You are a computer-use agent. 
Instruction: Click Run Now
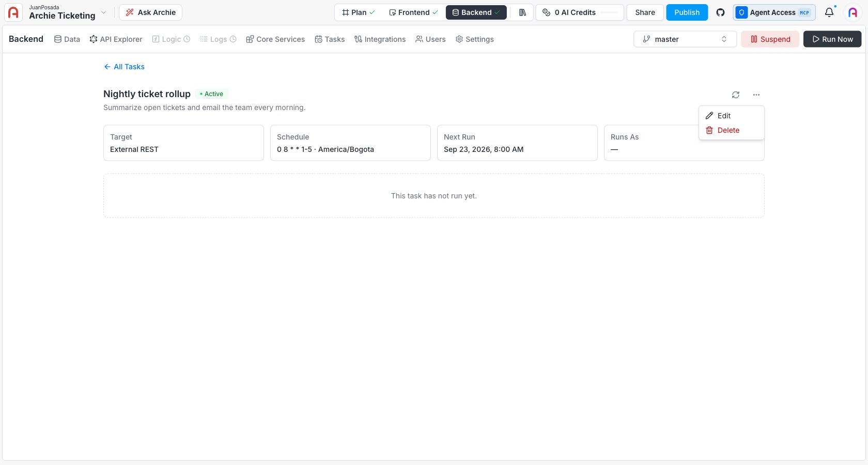(x=832, y=39)
